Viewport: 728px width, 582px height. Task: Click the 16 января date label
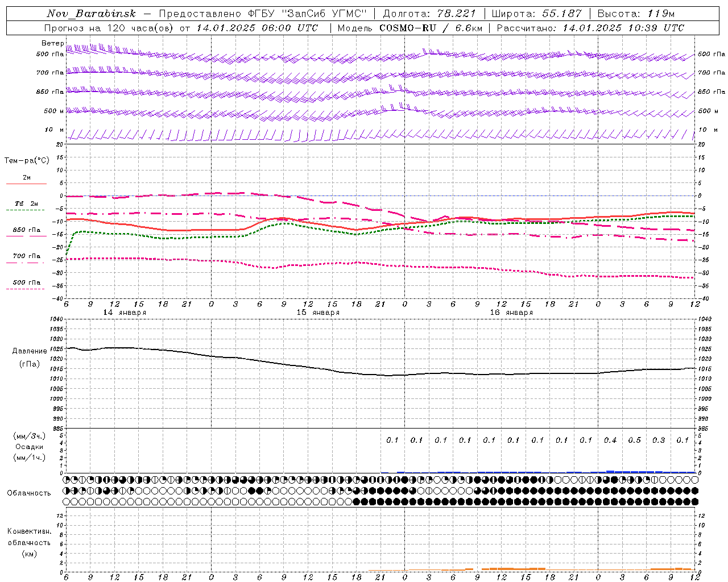pos(511,313)
